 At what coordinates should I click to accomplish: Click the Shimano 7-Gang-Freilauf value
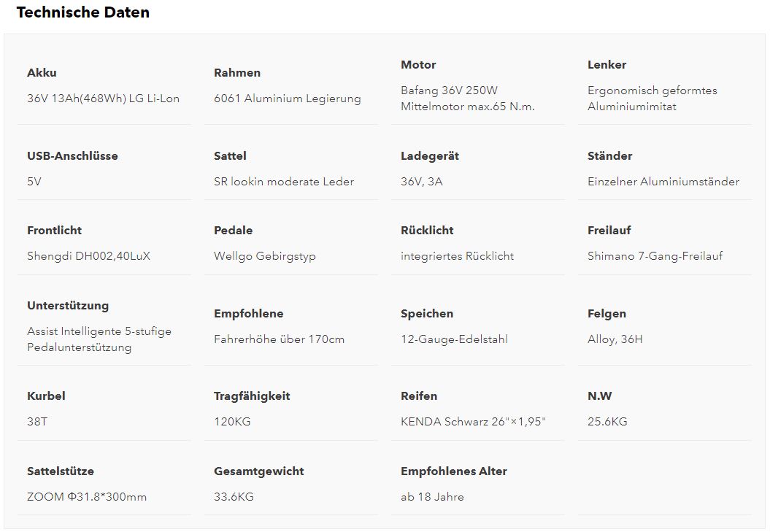(655, 256)
